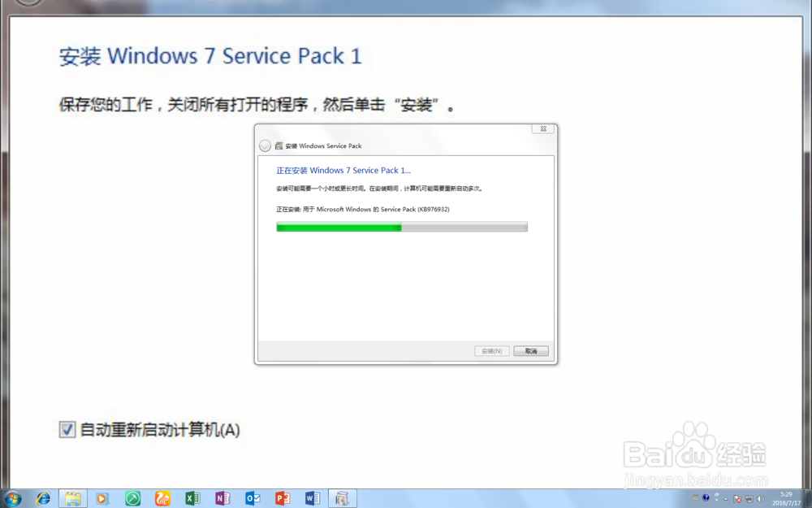Open the Windows Start menu
This screenshot has height=508, width=812.
point(12,499)
